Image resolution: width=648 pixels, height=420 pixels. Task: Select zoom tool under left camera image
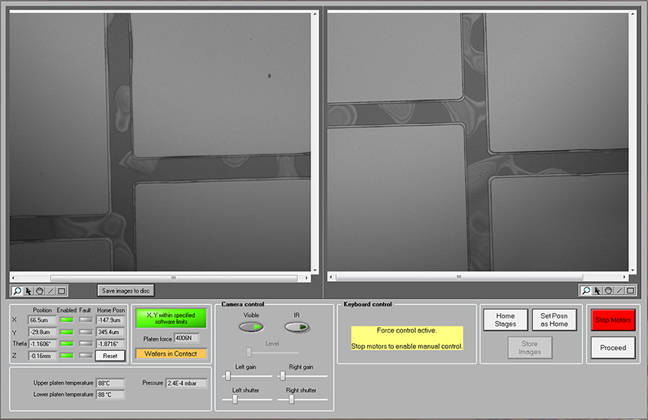[17, 291]
